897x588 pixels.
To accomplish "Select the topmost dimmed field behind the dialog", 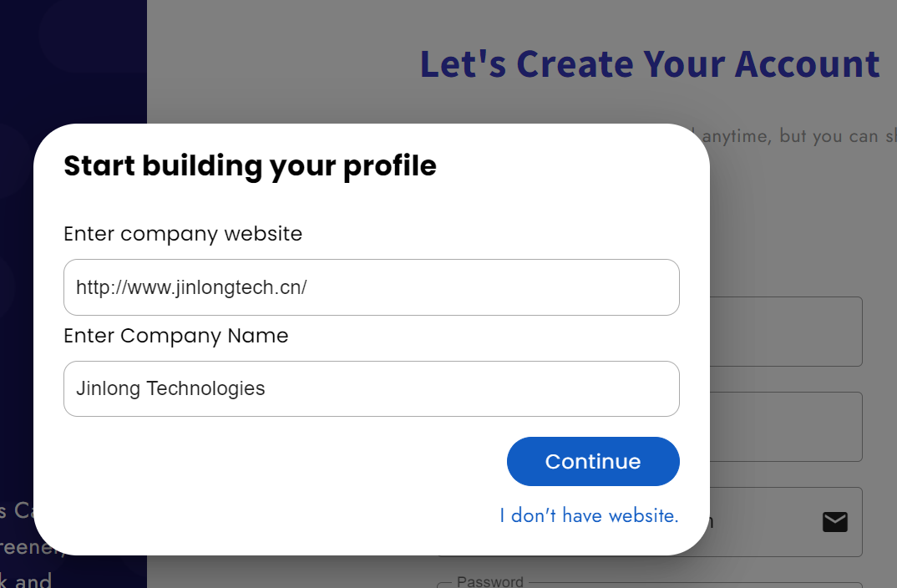I will pos(786,332).
